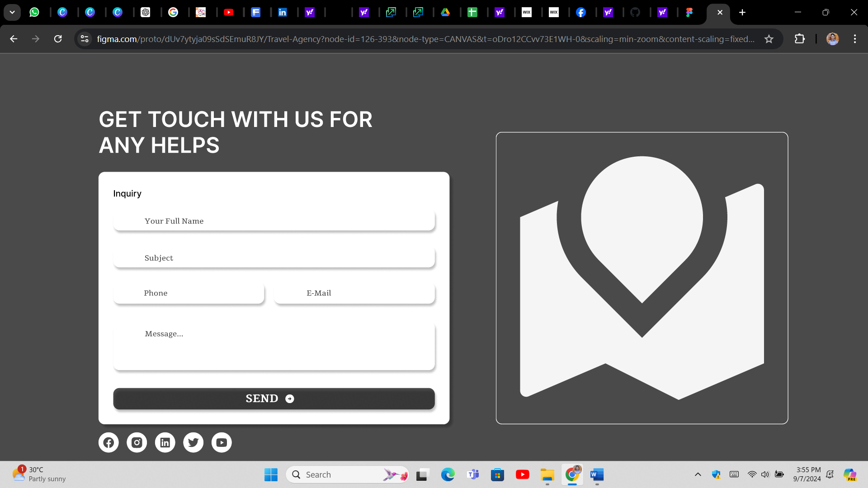The image size is (868, 488).
Task: Open the Twitter bird icon
Action: (193, 442)
